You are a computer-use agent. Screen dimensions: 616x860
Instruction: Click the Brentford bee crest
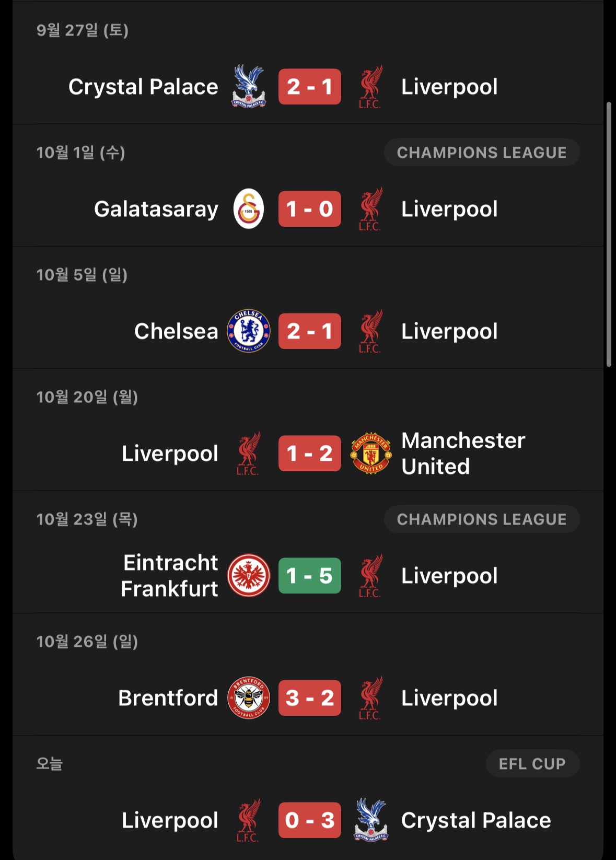pyautogui.click(x=249, y=698)
